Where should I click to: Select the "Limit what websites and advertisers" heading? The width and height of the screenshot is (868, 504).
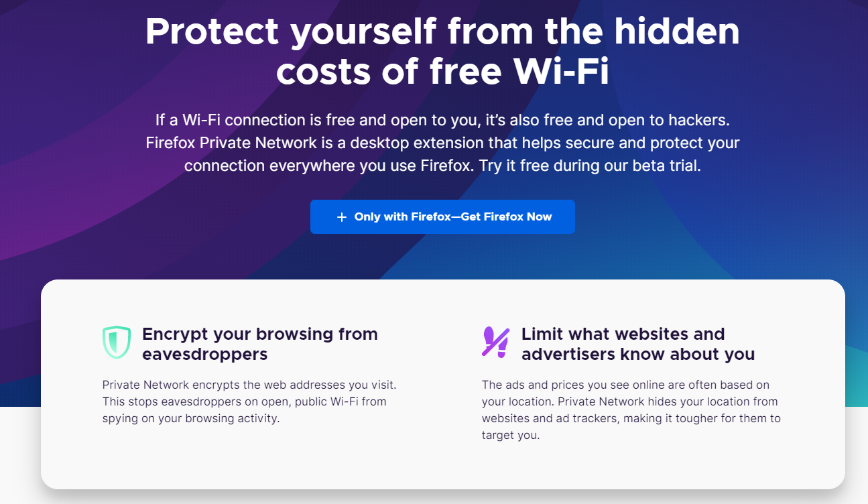[623, 334]
